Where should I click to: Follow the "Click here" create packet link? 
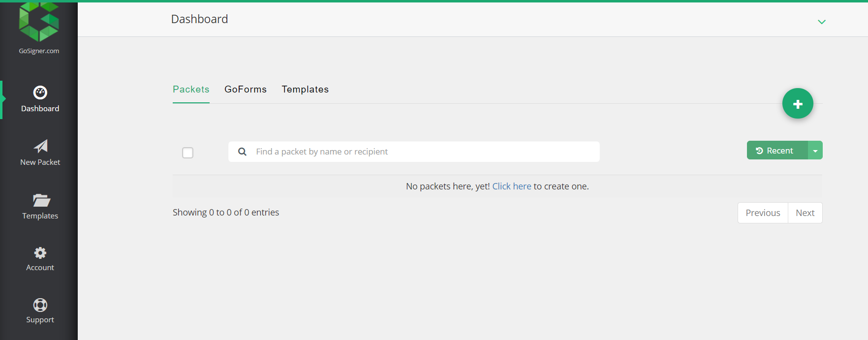[x=511, y=186]
